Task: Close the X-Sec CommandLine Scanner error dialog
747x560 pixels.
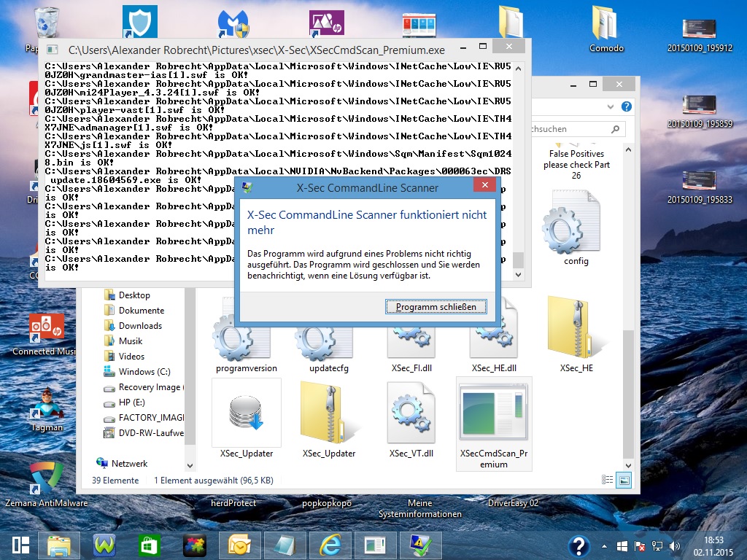Action: click(484, 185)
